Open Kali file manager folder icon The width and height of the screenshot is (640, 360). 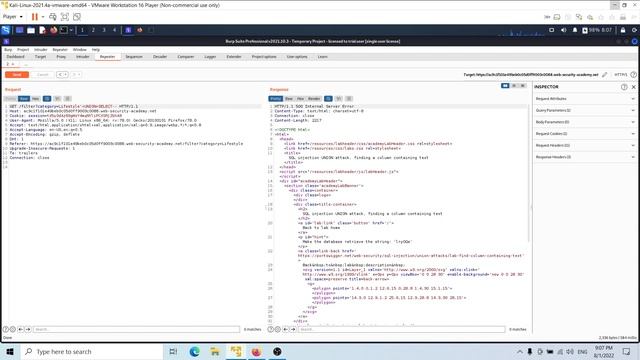click(x=31, y=30)
